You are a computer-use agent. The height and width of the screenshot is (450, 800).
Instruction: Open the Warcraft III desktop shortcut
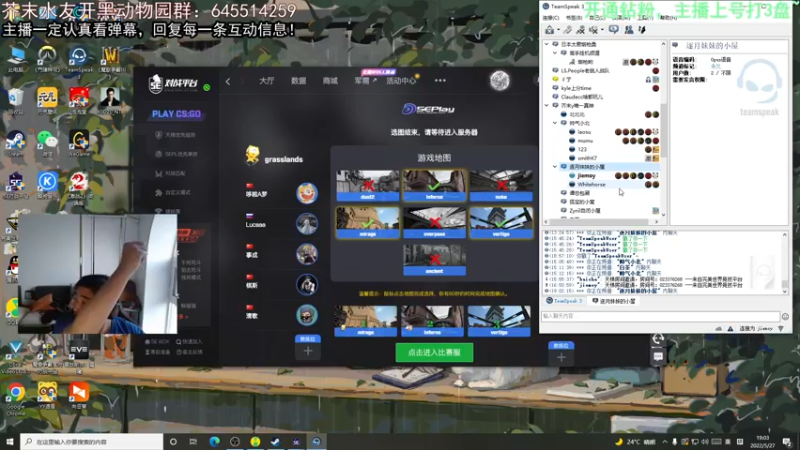[x=110, y=58]
